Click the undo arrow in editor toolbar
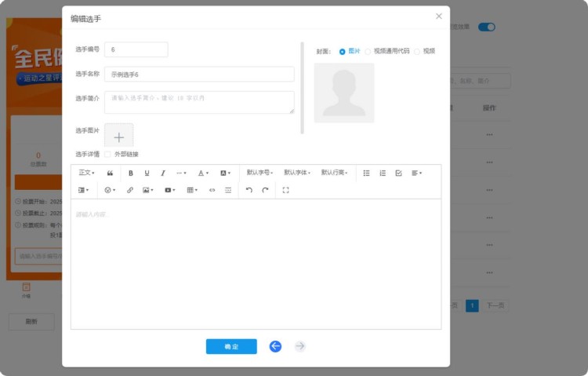 coord(249,190)
